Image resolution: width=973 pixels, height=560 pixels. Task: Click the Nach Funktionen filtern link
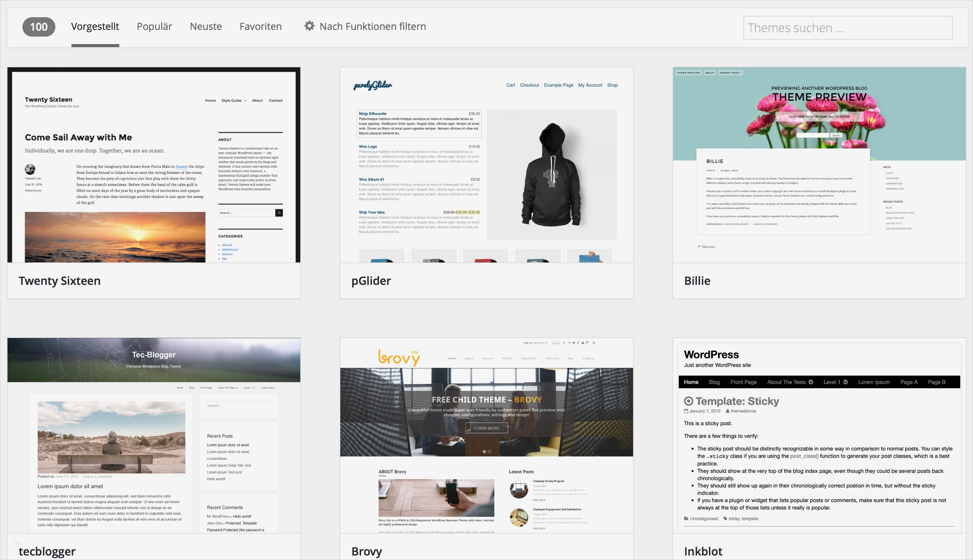(x=372, y=27)
